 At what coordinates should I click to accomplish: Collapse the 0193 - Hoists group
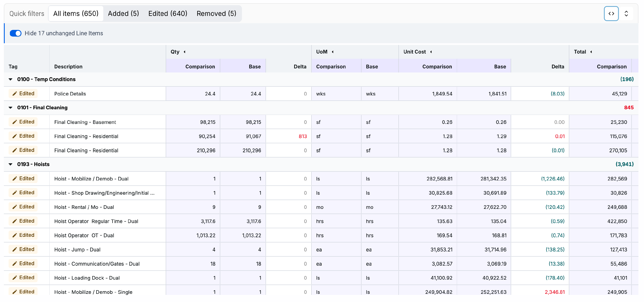coord(11,164)
